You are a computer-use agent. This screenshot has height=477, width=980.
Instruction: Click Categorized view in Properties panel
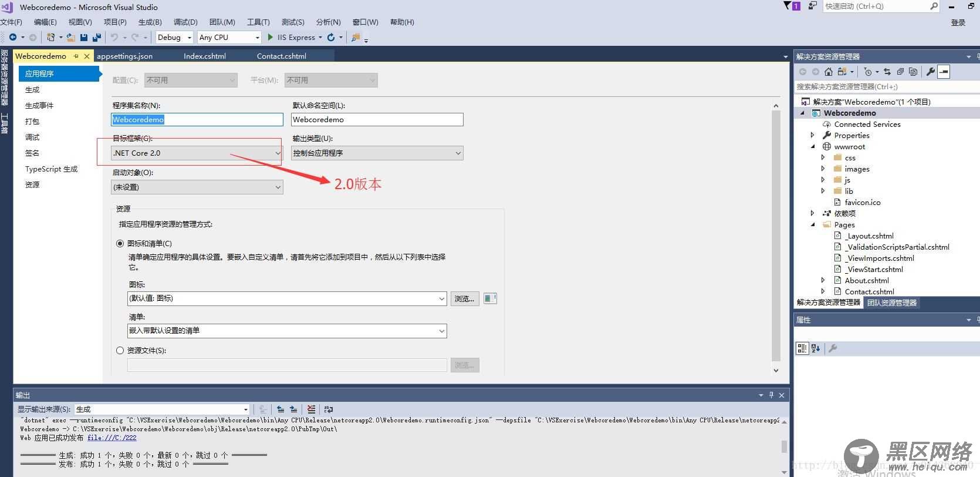802,348
